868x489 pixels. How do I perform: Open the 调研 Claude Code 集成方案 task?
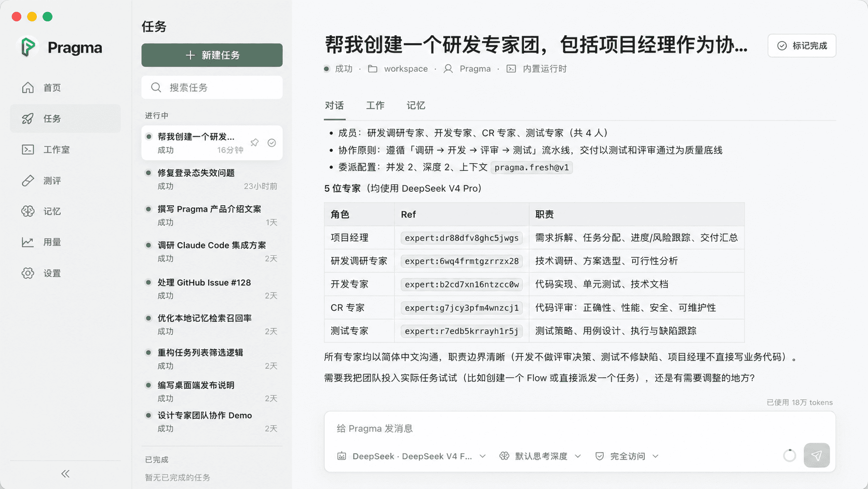coord(212,252)
